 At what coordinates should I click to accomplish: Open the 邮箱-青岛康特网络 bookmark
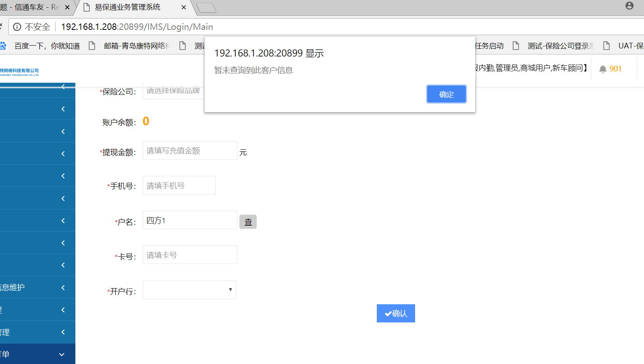[x=137, y=46]
